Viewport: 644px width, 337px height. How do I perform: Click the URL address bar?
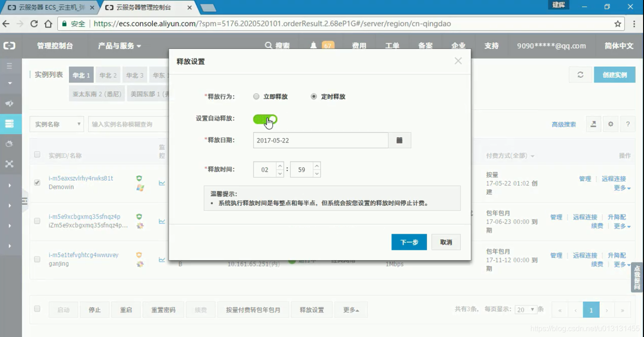(x=340, y=24)
